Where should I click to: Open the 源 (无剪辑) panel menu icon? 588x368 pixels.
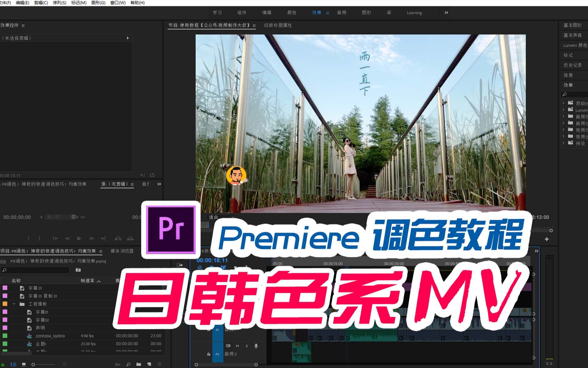(x=132, y=184)
